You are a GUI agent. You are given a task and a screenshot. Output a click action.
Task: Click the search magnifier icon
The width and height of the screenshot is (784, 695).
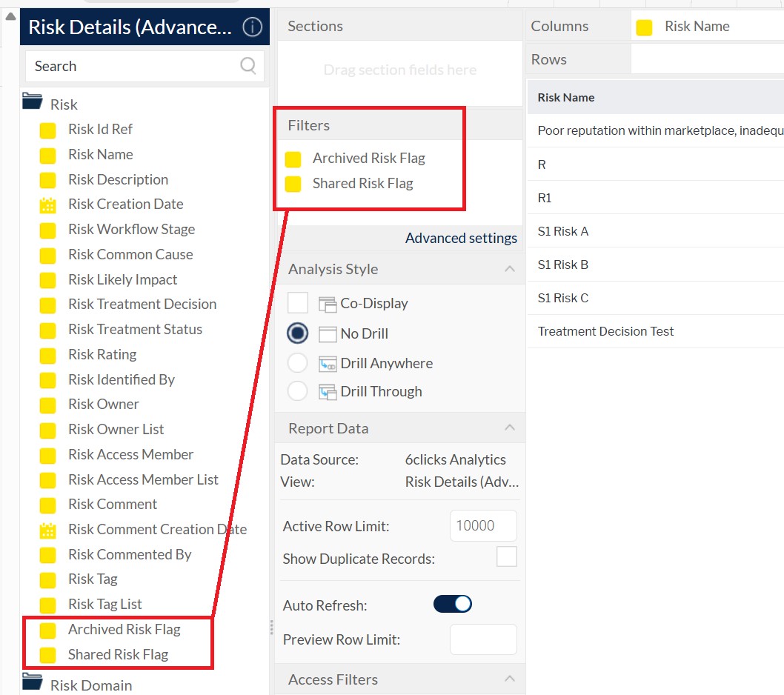[x=248, y=66]
